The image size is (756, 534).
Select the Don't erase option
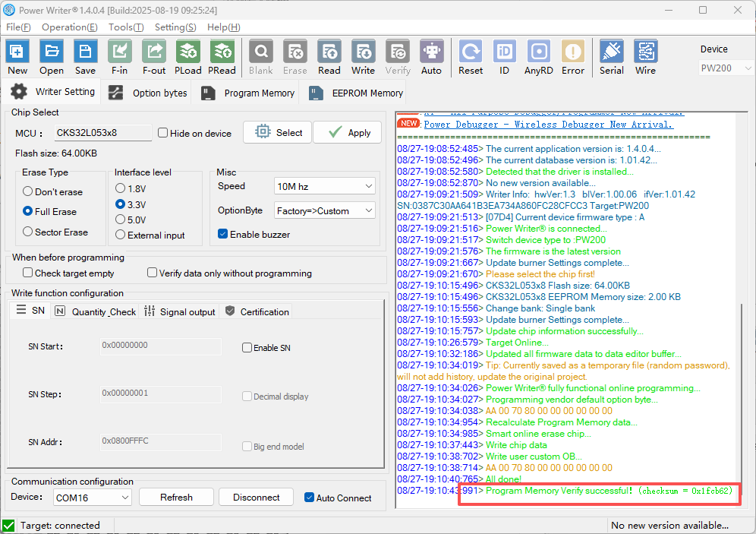pos(27,191)
